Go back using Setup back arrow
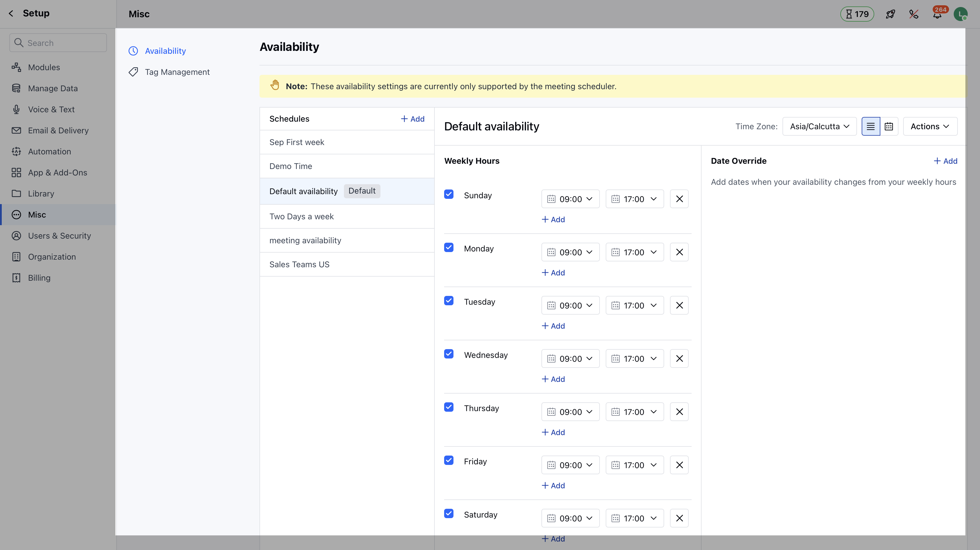The image size is (980, 550). (x=11, y=13)
